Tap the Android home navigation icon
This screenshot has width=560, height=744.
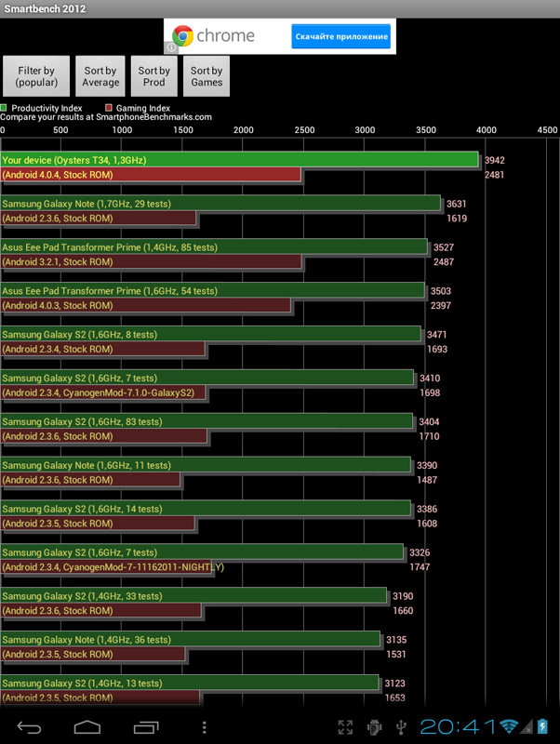[x=87, y=727]
